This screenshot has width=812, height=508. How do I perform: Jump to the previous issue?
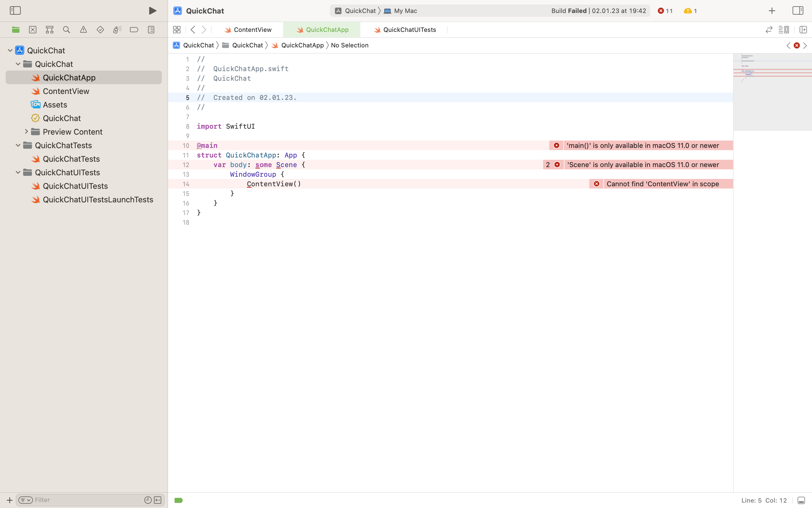click(x=788, y=45)
